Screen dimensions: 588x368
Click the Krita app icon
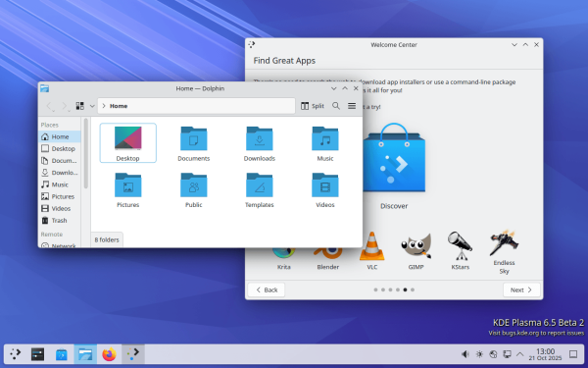pos(284,253)
